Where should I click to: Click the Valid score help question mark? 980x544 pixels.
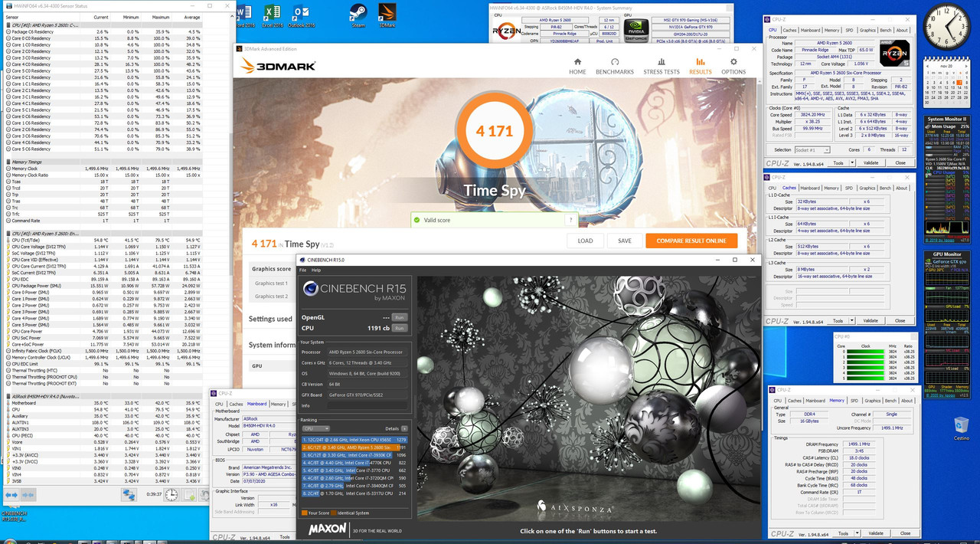tap(569, 220)
